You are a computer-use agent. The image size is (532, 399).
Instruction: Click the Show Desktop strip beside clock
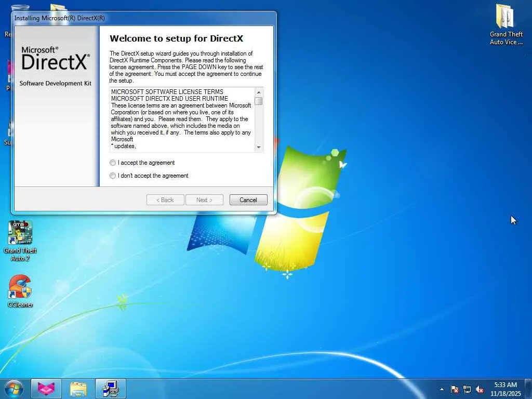528,389
